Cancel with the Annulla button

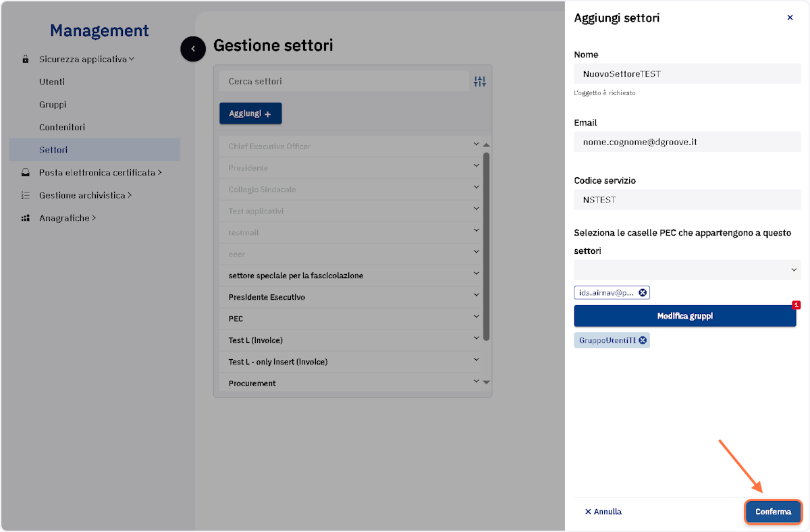coord(603,512)
